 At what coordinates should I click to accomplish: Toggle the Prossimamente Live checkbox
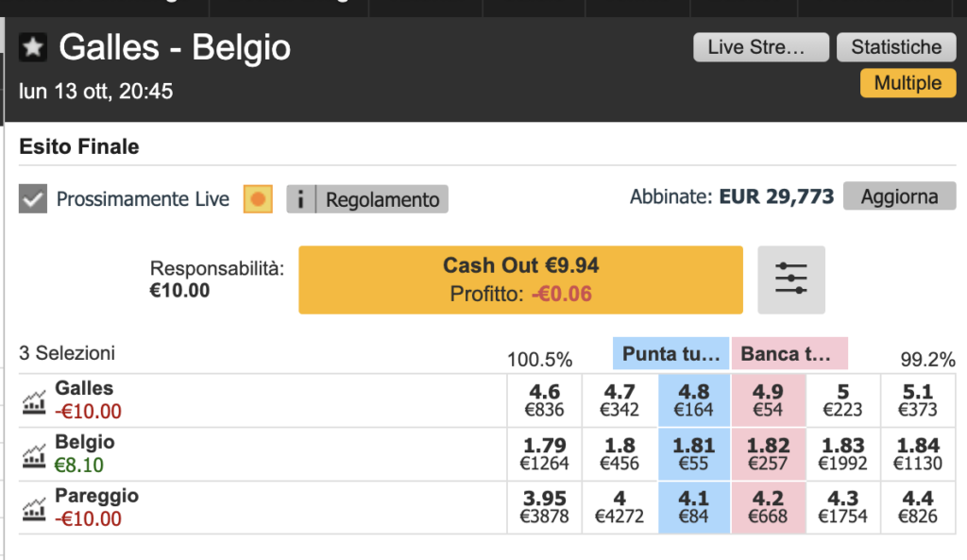pos(33,199)
